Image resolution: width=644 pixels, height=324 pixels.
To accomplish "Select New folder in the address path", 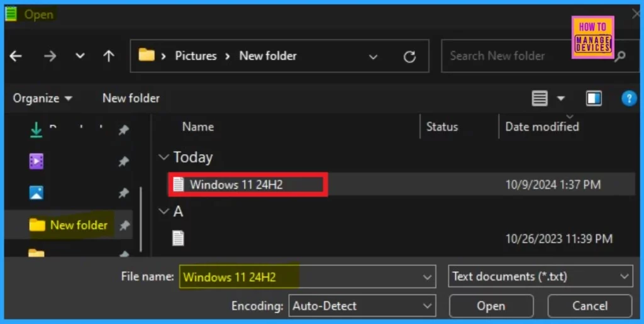I will (x=268, y=56).
